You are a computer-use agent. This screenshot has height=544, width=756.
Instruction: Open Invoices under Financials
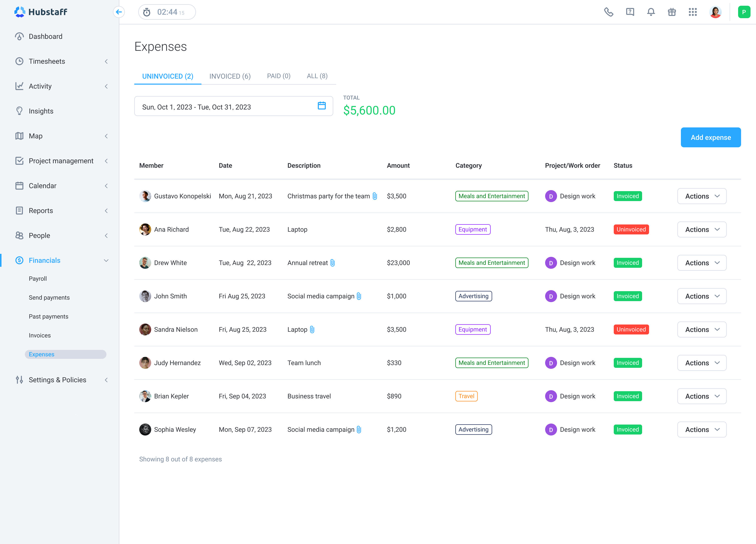[40, 335]
